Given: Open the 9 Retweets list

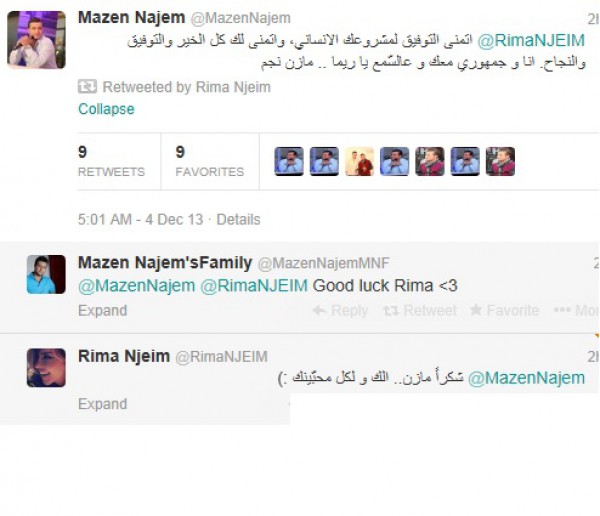Looking at the screenshot, I should click(111, 162).
